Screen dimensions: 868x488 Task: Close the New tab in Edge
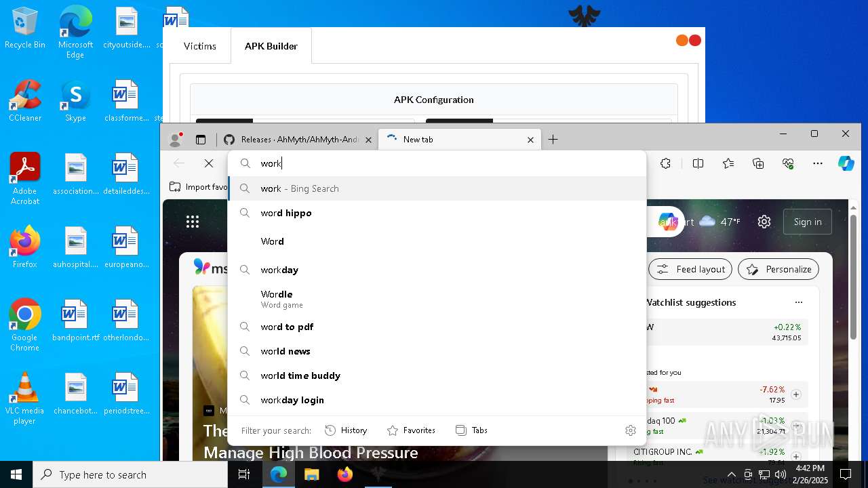[531, 140]
